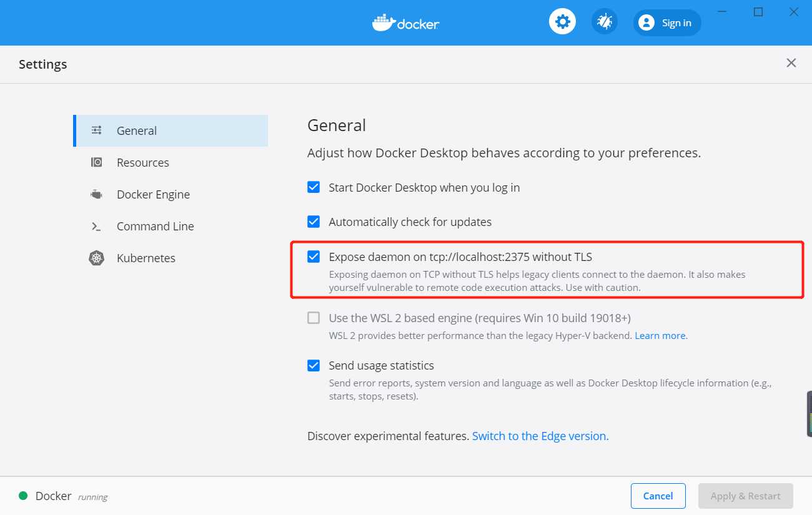
Task: Click text "Discover experimental features."
Action: click(x=388, y=436)
